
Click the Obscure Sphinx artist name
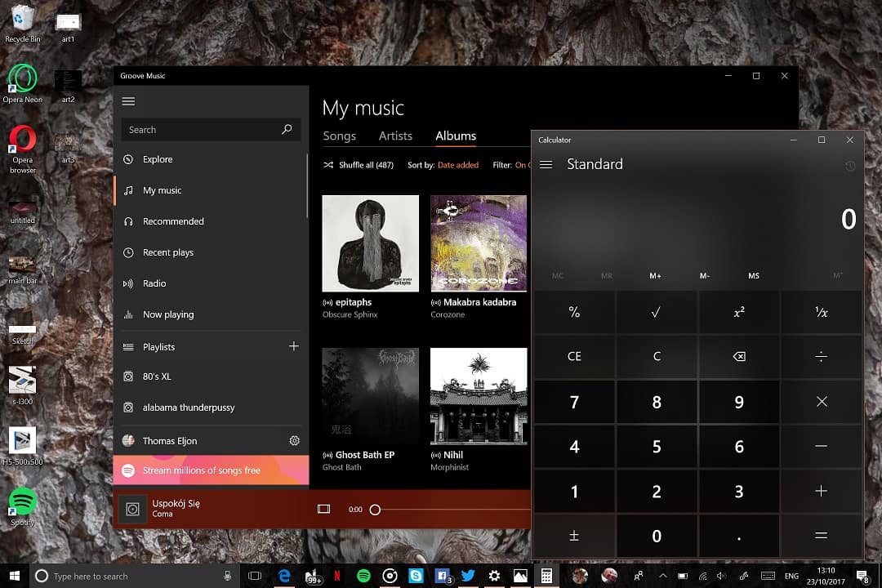(350, 314)
